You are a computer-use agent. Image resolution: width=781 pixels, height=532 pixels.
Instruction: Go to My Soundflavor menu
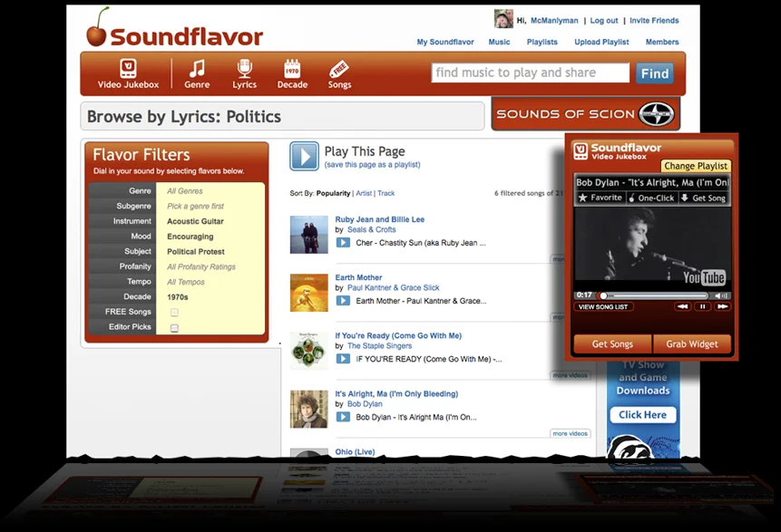pyautogui.click(x=445, y=42)
